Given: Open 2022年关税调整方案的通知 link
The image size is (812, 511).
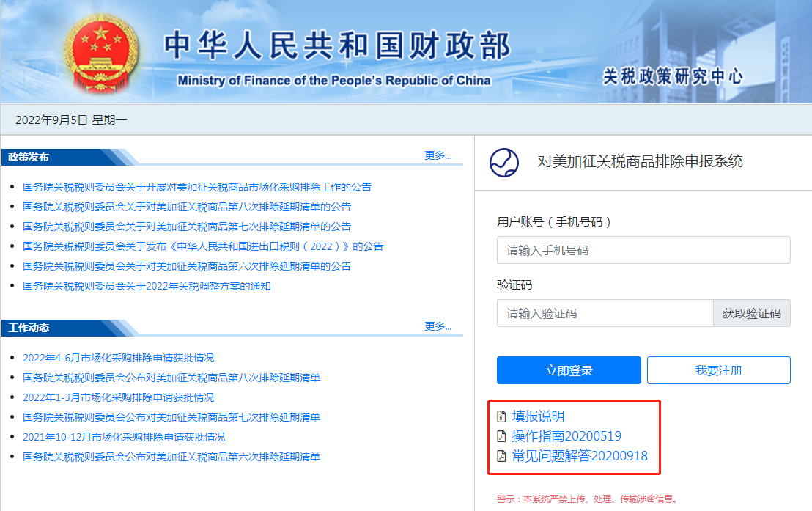Looking at the screenshot, I should click(147, 286).
